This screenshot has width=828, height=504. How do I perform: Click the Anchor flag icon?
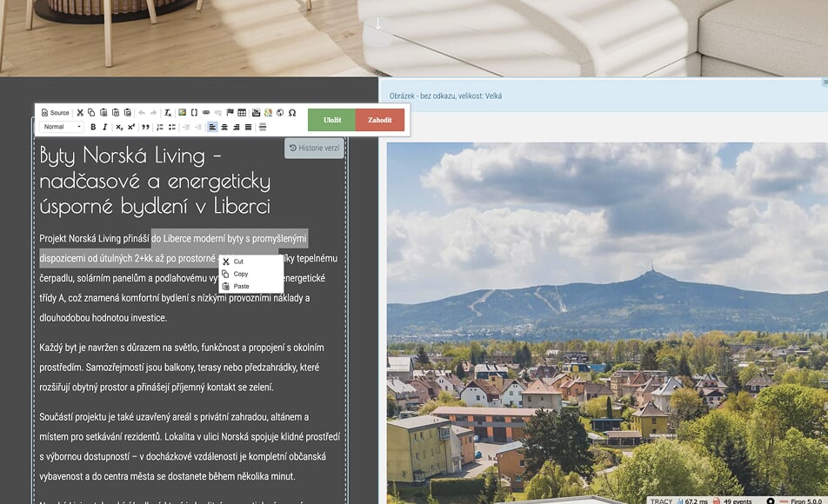click(x=230, y=113)
